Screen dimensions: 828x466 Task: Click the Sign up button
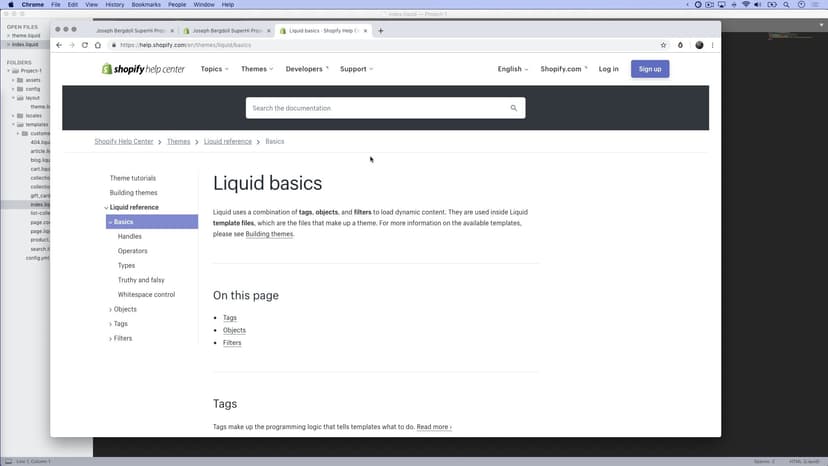(650, 69)
